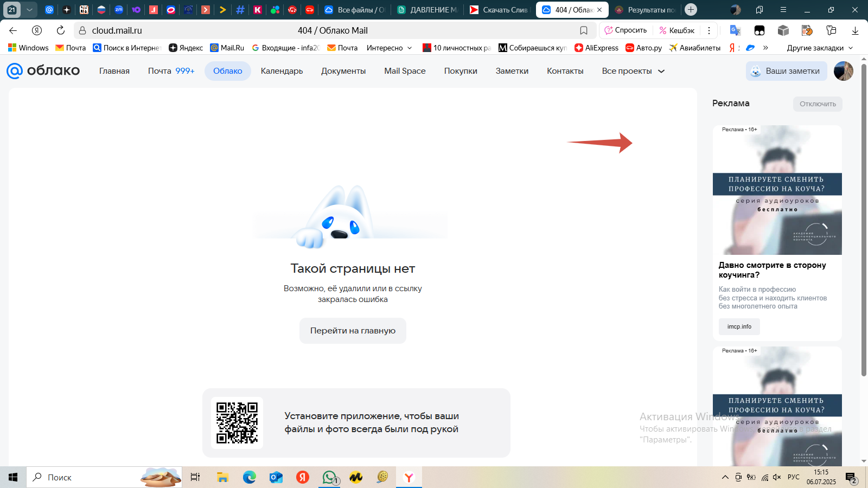
Task: Click the coaching ad image thumbnail
Action: [x=777, y=190]
